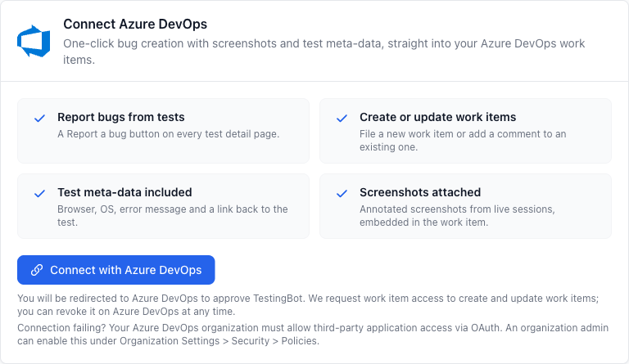Click the 'You will be redirected to Azure DevOps' note
Viewport: 629px width, 364px height.
click(308, 305)
